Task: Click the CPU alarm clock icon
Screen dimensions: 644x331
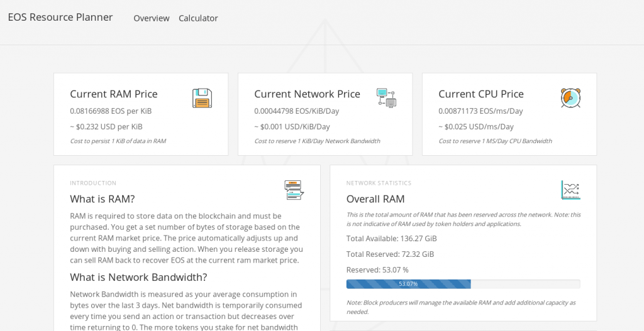Action: point(570,99)
